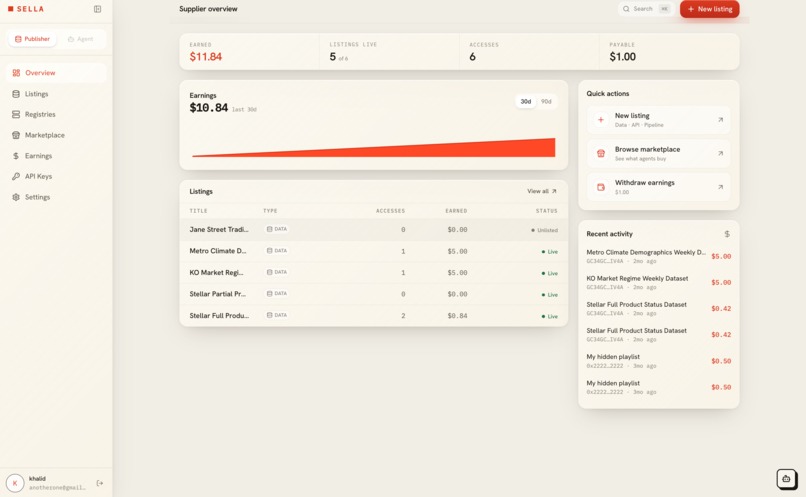Click the Search field
The image size is (806, 497).
(x=646, y=9)
